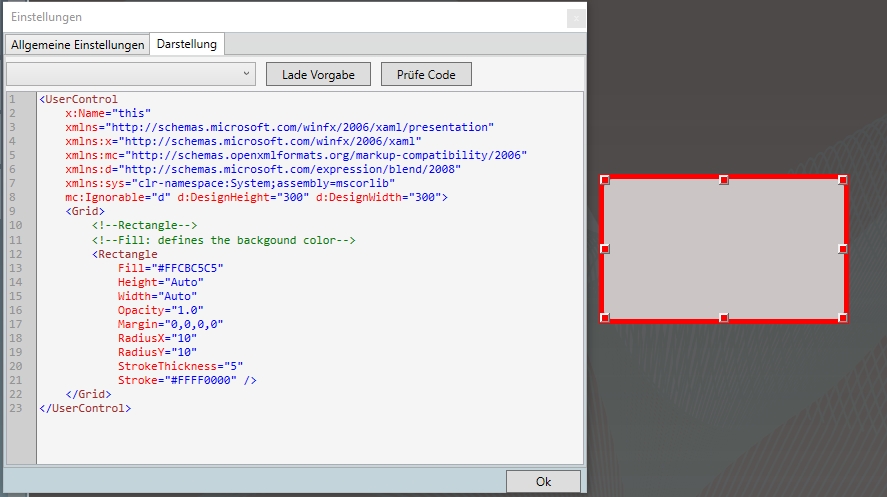Click the top-center resize handle of the rectangle
The image size is (887, 497).
(724, 180)
